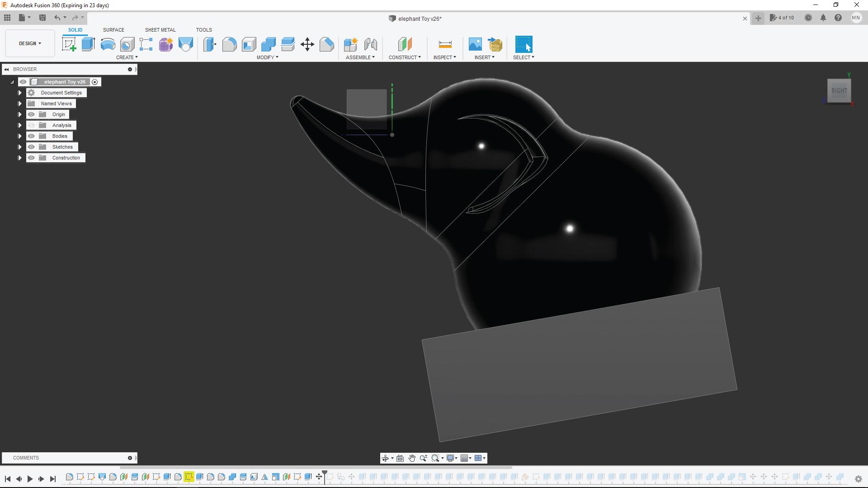Activate the Select tool icon
868x488 pixels.
click(524, 44)
